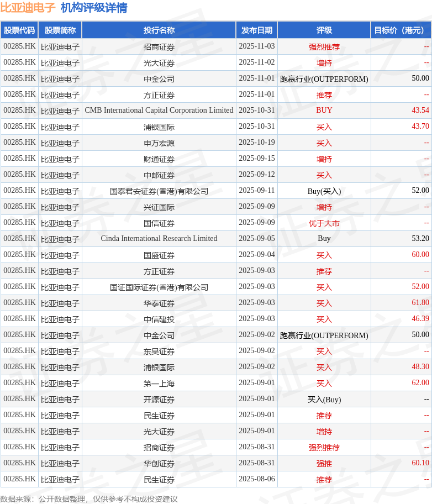
Task: Click the date 2025-09-05
Action: (x=256, y=239)
